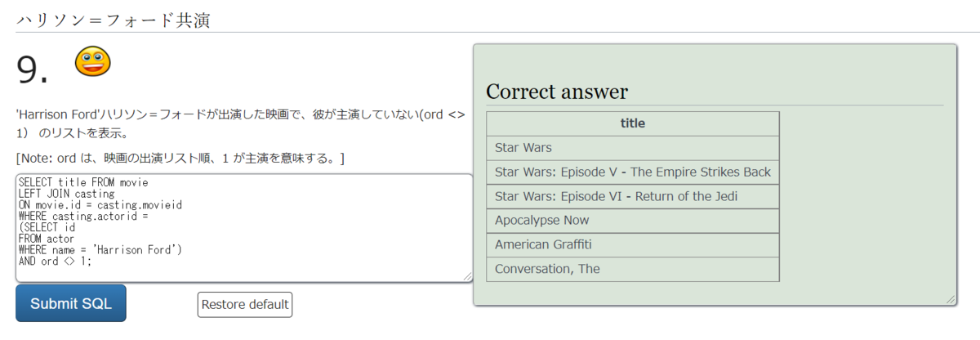Grab the answer panel resize handle
This screenshot has width=980, height=340.
point(950,300)
